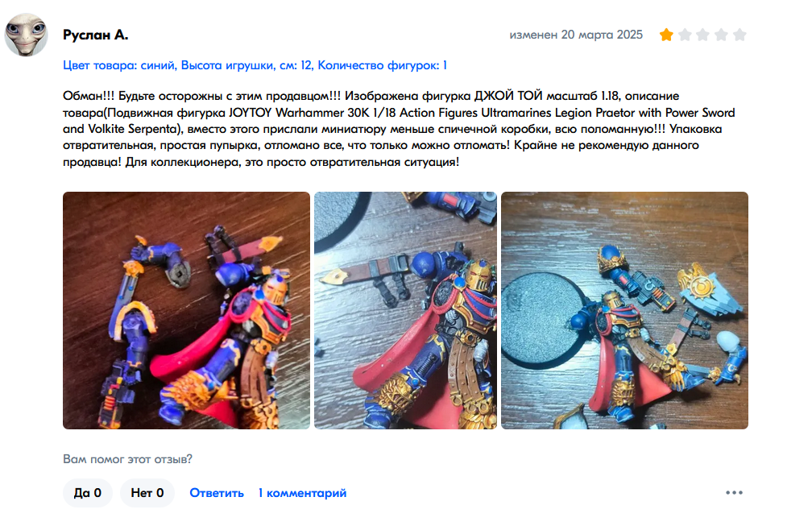The width and height of the screenshot is (812, 526).
Task: Click the date изменен 20 марта 2025
Action: tap(576, 35)
